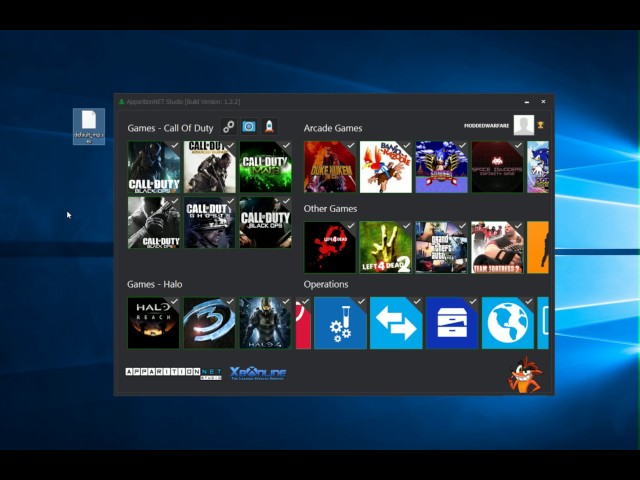
Task: Click the XBOnline logo
Action: (258, 373)
